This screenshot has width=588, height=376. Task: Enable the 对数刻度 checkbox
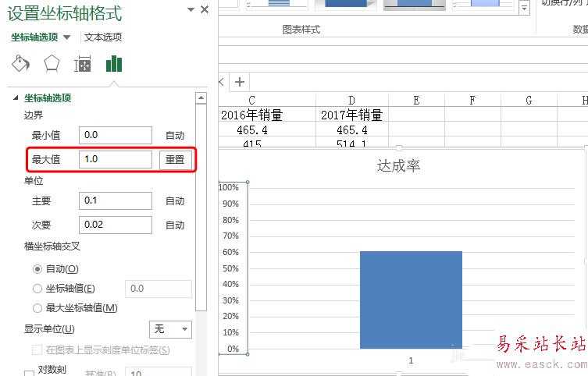(29, 373)
